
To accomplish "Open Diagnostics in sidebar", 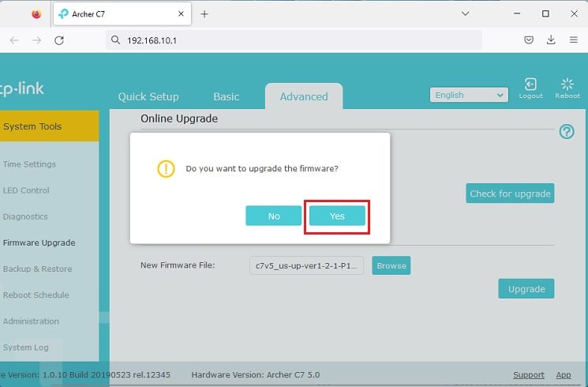I will click(25, 216).
